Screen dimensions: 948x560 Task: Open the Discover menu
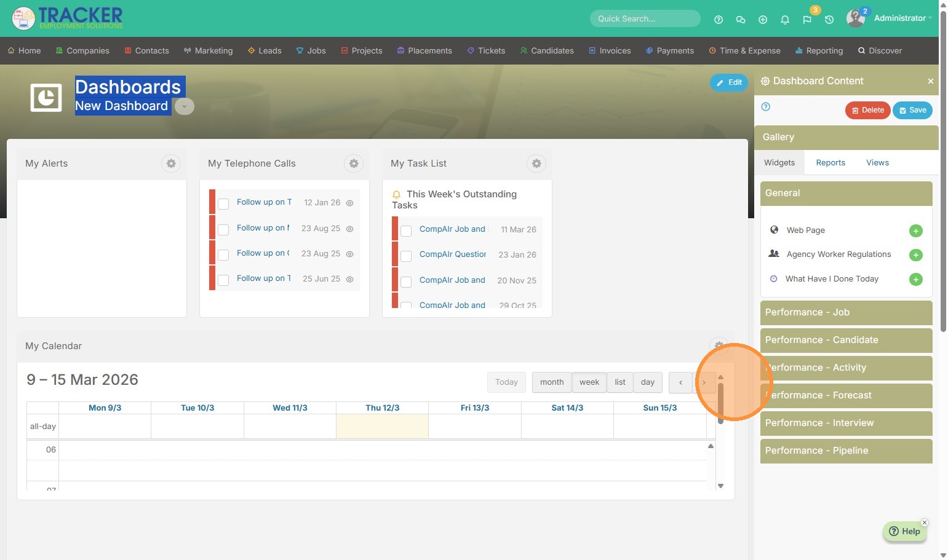tap(880, 51)
